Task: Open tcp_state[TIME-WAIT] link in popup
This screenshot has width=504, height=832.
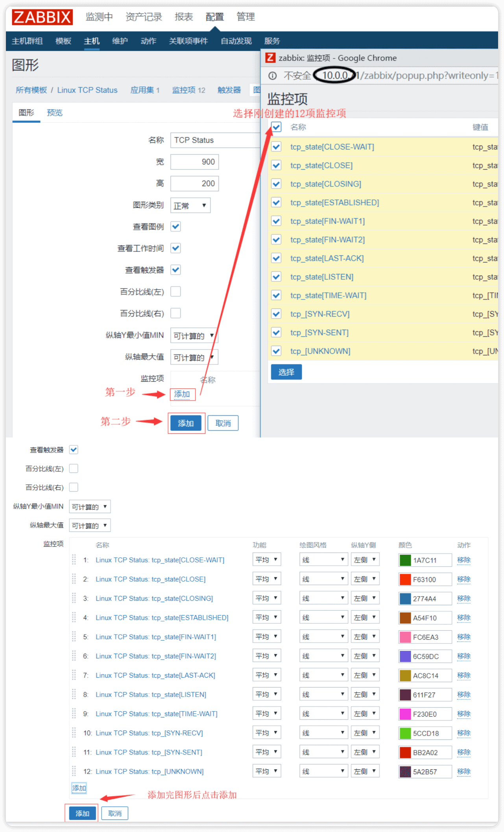Action: (x=328, y=295)
